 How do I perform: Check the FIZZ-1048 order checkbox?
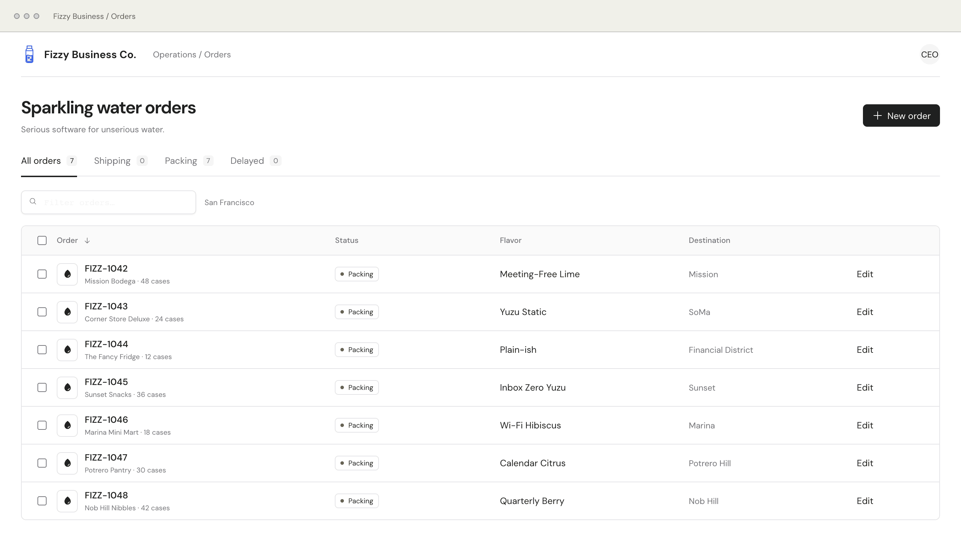[42, 500]
